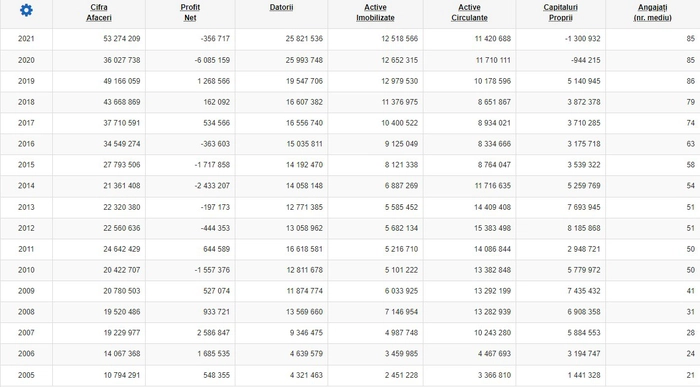Screen dimensions: 700x387
Task: Select the 2021 year row
Action: (350, 39)
